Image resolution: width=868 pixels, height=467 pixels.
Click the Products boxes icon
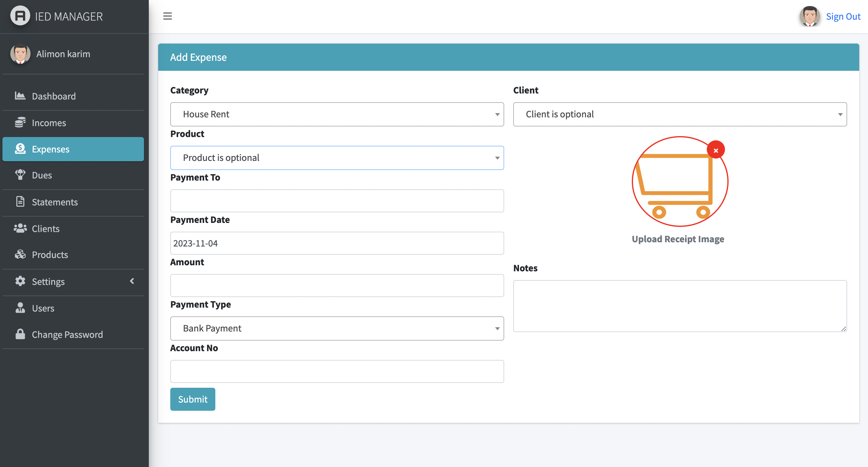coord(20,255)
